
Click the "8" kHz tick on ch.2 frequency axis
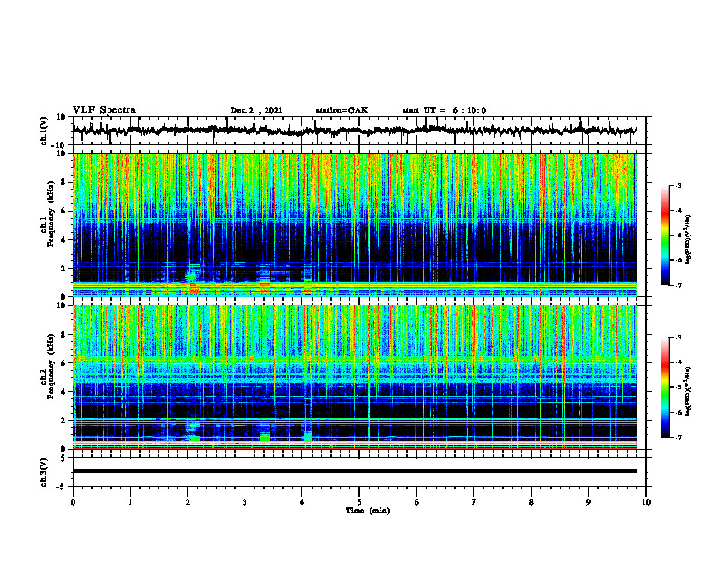(x=64, y=335)
